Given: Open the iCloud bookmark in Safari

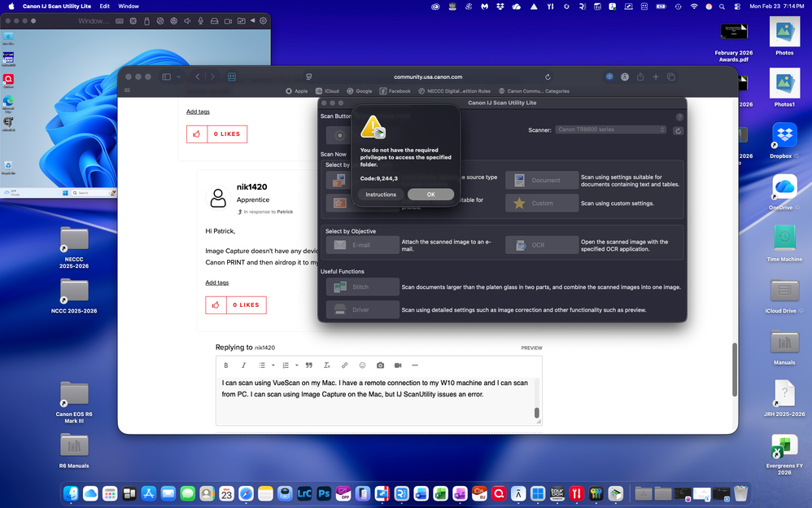Looking at the screenshot, I should (327, 91).
